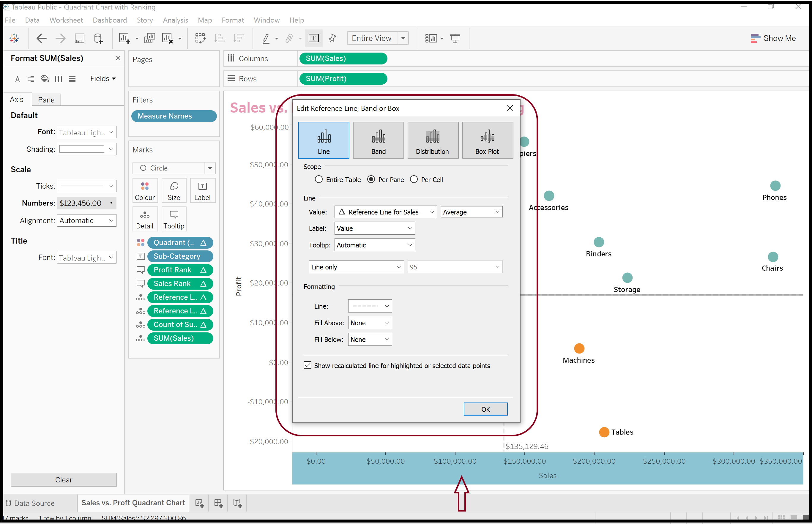This screenshot has width=812, height=524.
Task: Select the Entire Table scope radio button
Action: 319,179
